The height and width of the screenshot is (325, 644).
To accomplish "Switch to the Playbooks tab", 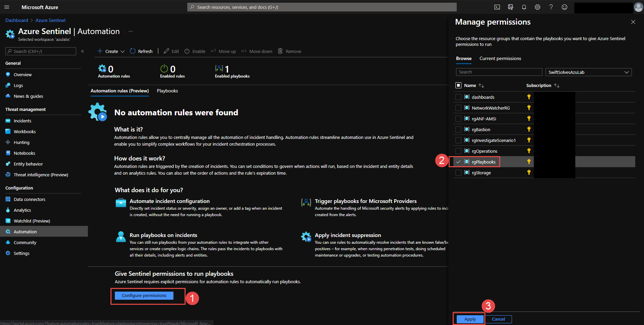I will 167,91.
